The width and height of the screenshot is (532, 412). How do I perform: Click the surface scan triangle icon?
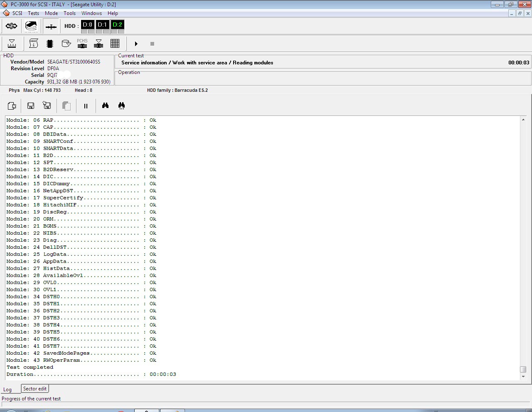(x=99, y=44)
